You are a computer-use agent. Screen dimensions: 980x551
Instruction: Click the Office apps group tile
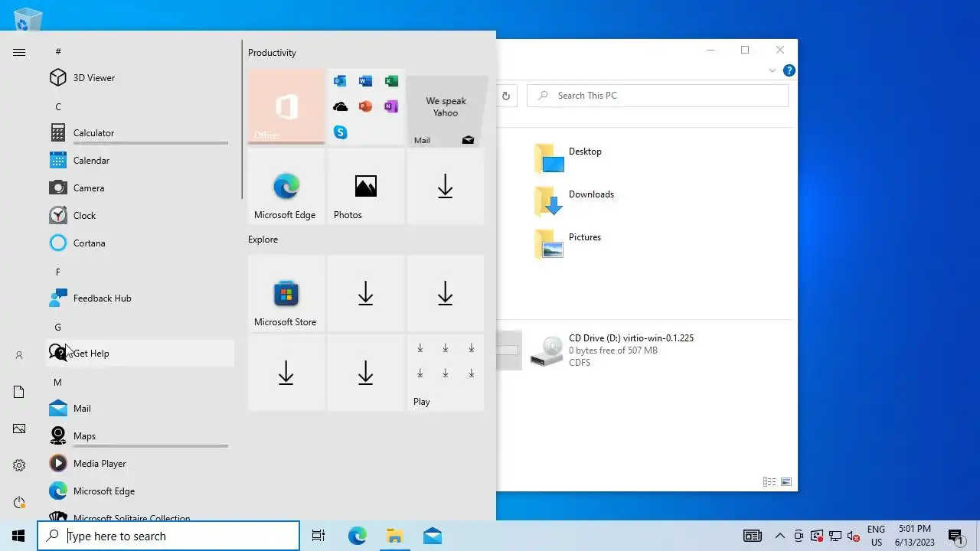(366, 107)
